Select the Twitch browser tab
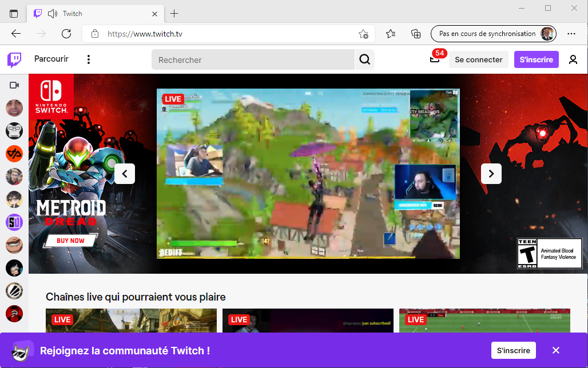 click(96, 14)
